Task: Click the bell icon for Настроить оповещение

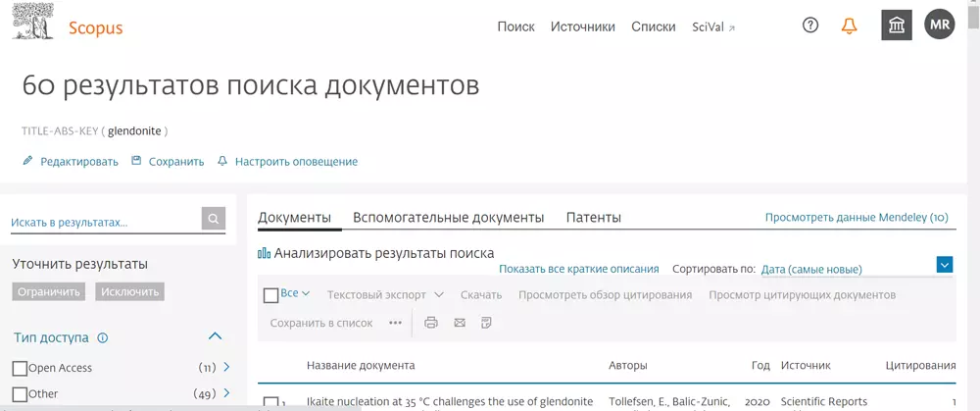Action: coord(221,161)
